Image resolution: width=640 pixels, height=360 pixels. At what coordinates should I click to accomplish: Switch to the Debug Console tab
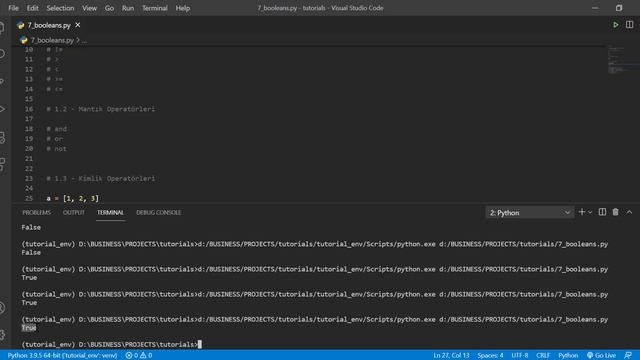pyautogui.click(x=158, y=213)
